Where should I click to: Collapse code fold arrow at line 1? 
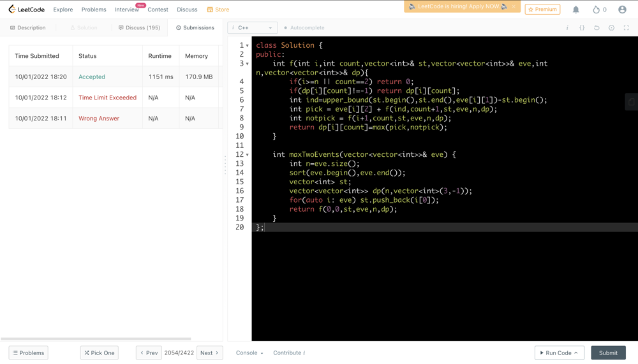coord(248,45)
